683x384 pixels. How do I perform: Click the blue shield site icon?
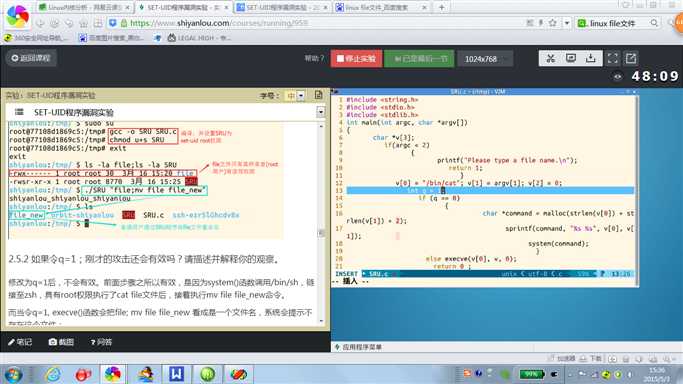click(x=112, y=23)
